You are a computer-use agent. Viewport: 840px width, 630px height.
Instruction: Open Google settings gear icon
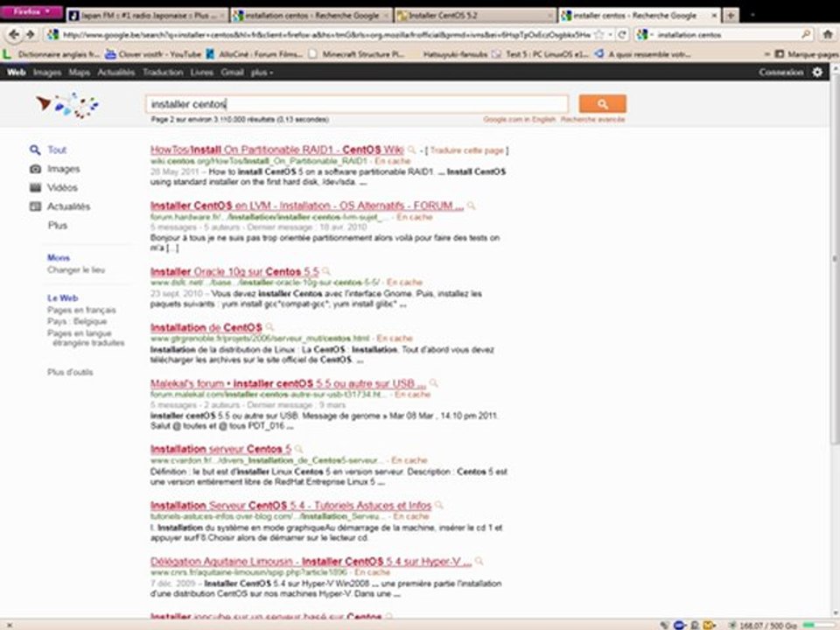(817, 72)
